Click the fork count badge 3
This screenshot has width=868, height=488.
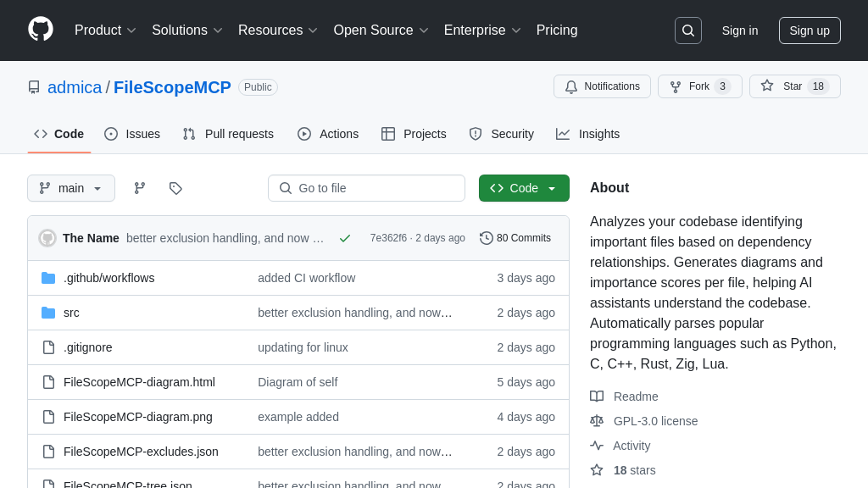tap(722, 87)
